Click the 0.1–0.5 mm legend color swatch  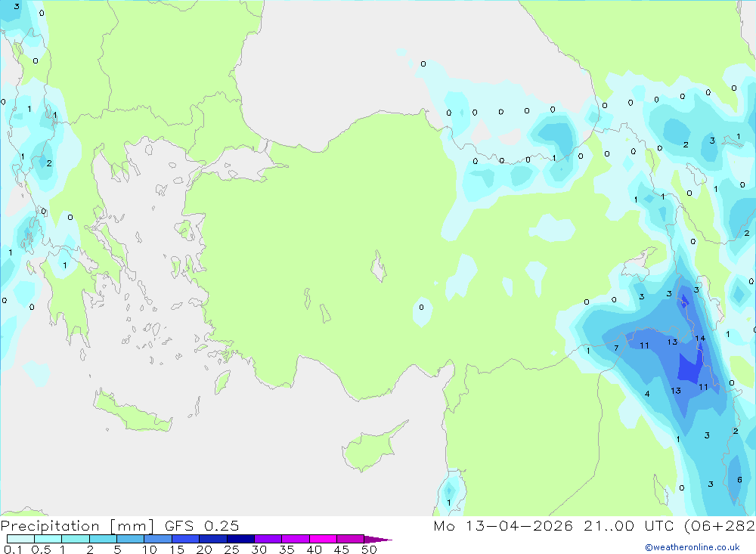(x=20, y=539)
